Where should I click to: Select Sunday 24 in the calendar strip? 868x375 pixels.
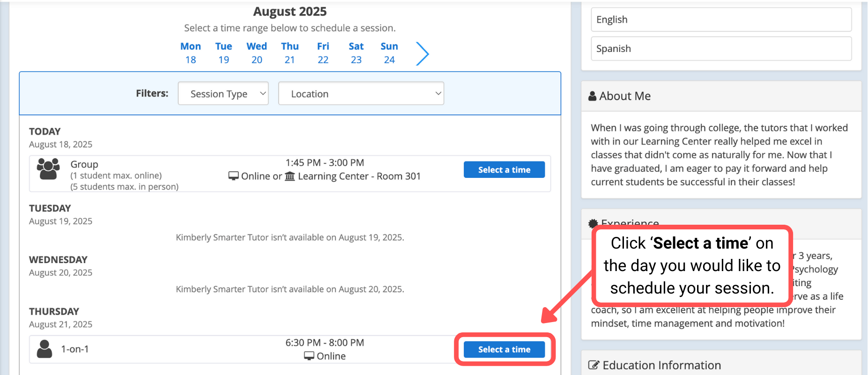[389, 52]
